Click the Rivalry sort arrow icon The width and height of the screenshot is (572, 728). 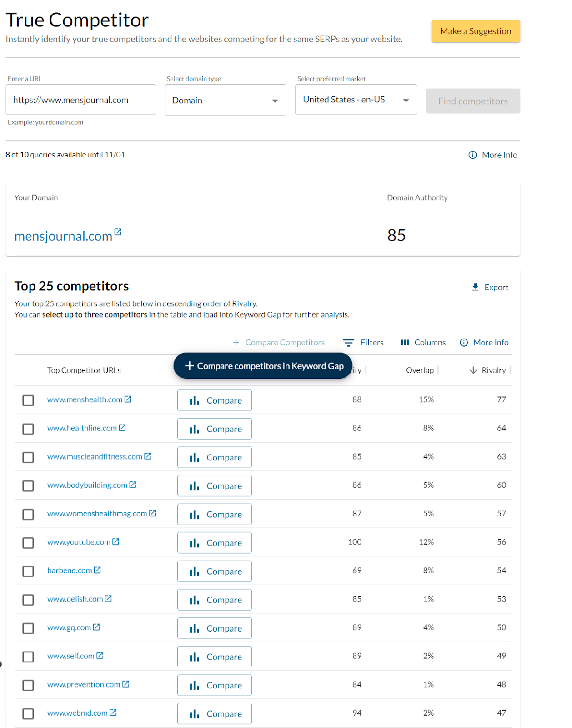[473, 370]
